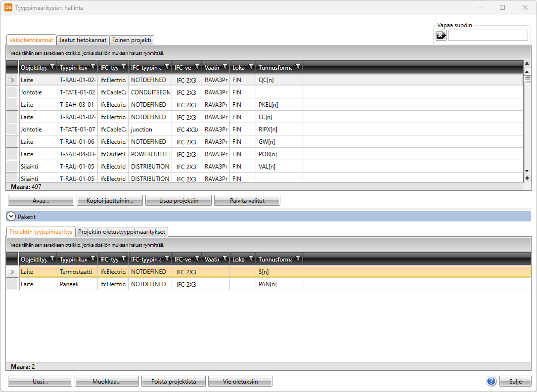The height and width of the screenshot is (392, 537).
Task: Clear the Vapaa suodin filter icon
Action: point(441,35)
